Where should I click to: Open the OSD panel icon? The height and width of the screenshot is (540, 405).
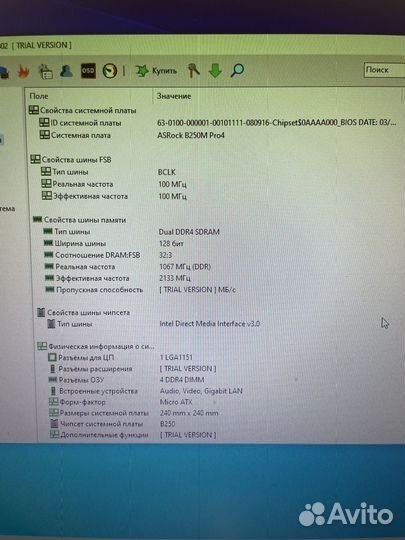pos(88,71)
